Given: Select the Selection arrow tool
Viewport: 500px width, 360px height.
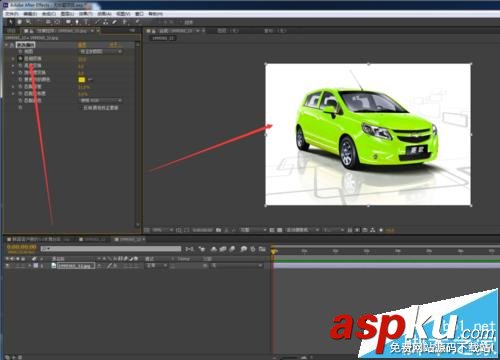Looking at the screenshot, I should tap(10, 22).
